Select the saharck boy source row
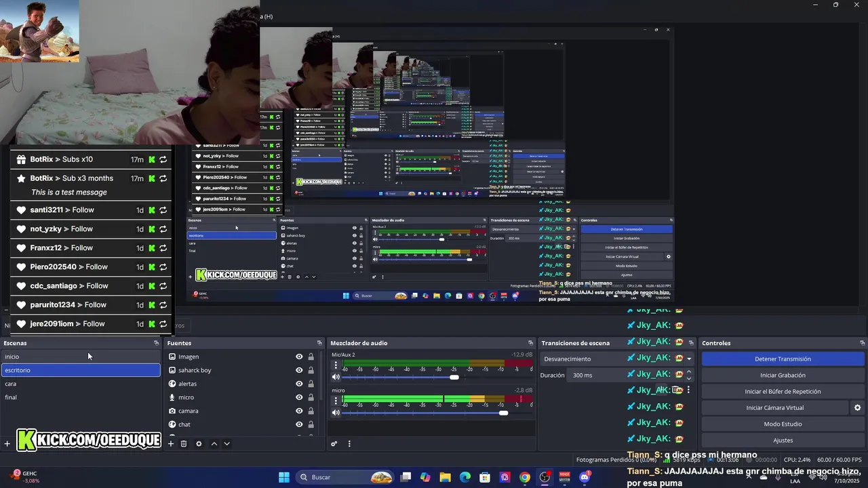 pyautogui.click(x=241, y=370)
